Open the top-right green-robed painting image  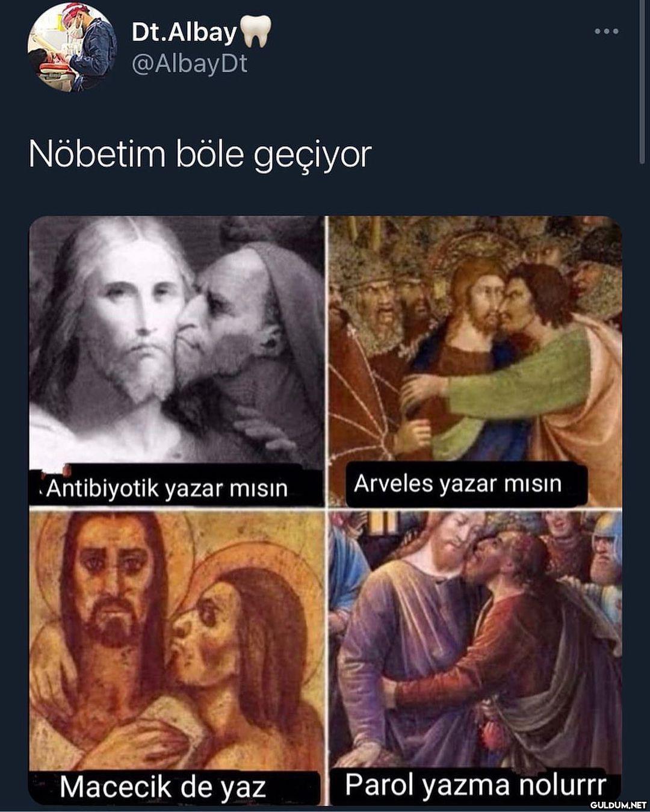[475, 361]
